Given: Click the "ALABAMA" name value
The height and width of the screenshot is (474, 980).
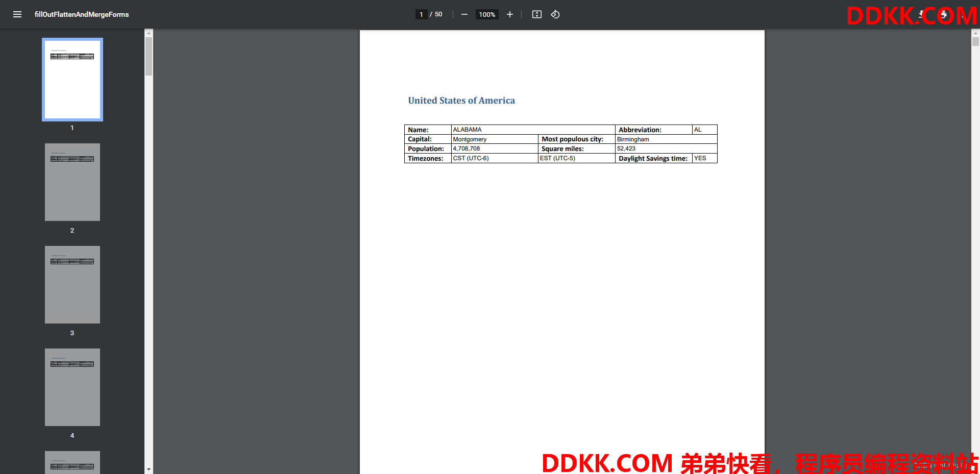Looking at the screenshot, I should [467, 130].
